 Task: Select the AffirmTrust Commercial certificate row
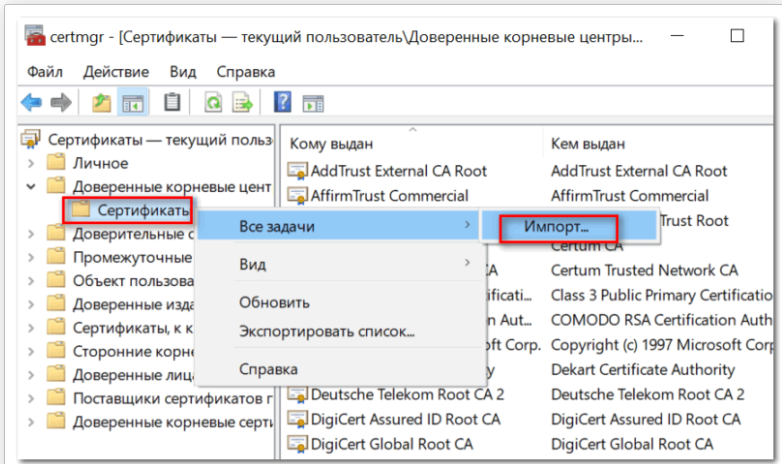(389, 196)
